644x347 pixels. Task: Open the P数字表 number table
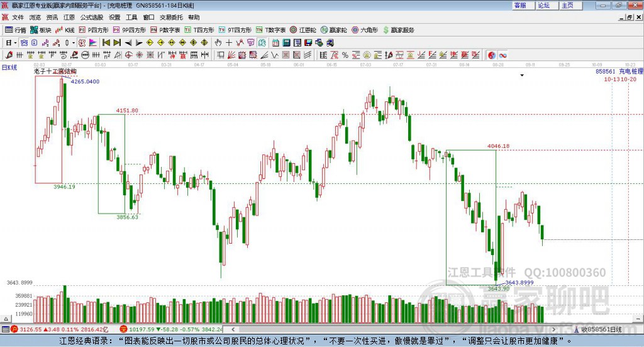pos(165,30)
